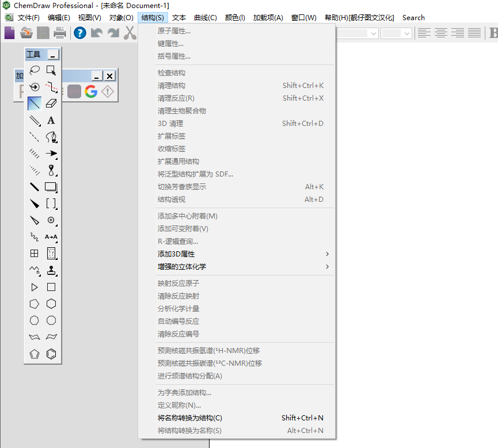Select the Cyclopentane ring tool
This screenshot has height=448, width=498.
(x=35, y=304)
